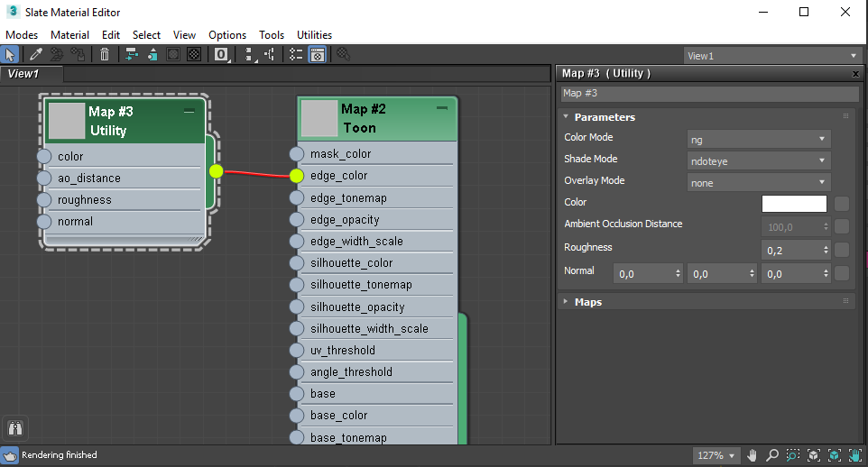
Task: Open the 127% zoom level dropdown
Action: (x=716, y=455)
